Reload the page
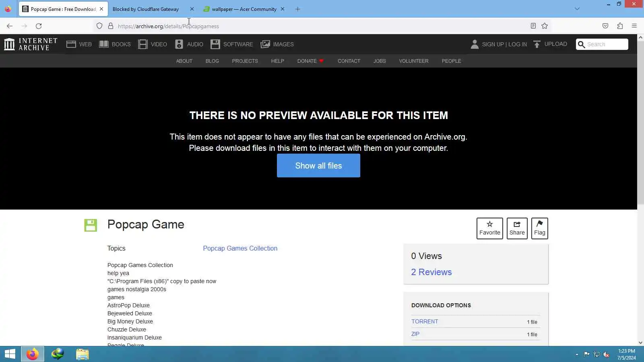 point(39,26)
